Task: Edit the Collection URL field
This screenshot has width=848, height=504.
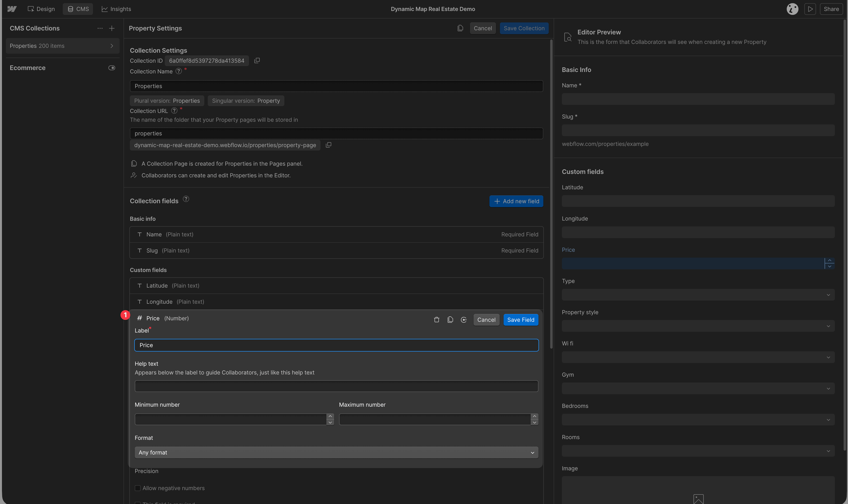Action: (336, 133)
